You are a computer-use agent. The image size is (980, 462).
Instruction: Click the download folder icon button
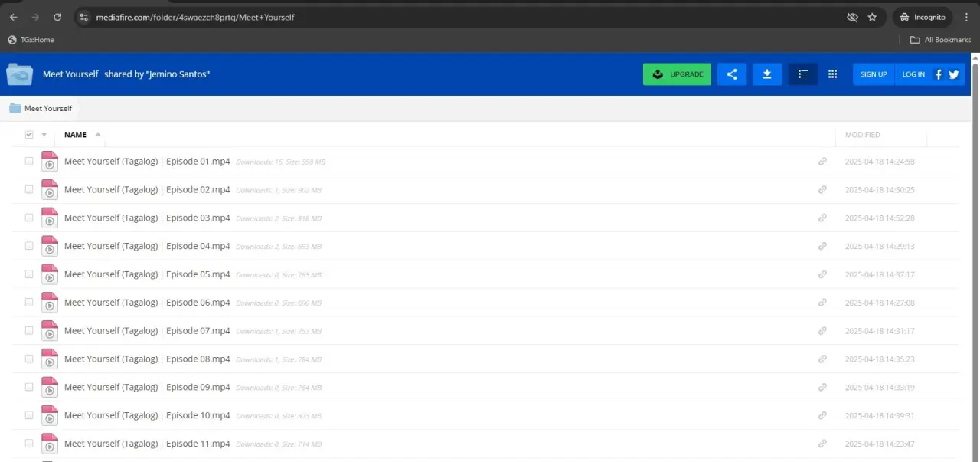pos(767,74)
